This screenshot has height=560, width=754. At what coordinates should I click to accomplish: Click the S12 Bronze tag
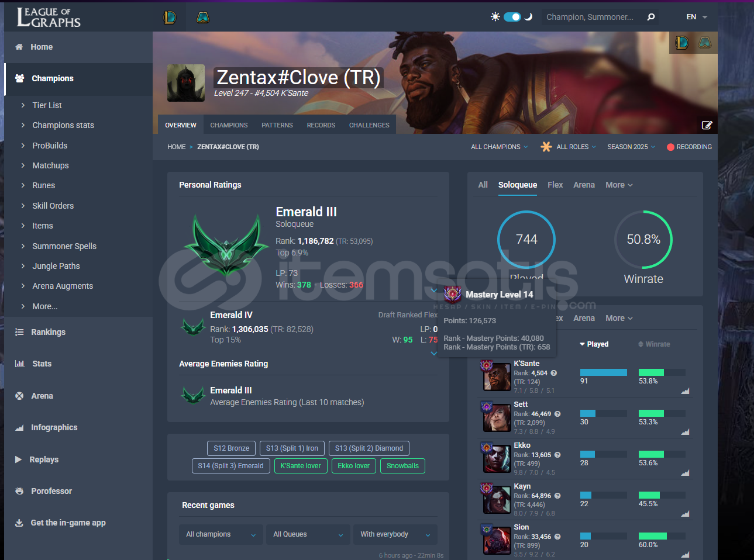point(231,448)
